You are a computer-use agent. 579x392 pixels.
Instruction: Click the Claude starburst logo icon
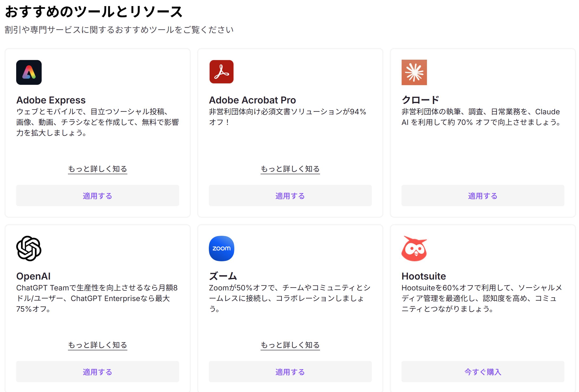[x=414, y=72]
